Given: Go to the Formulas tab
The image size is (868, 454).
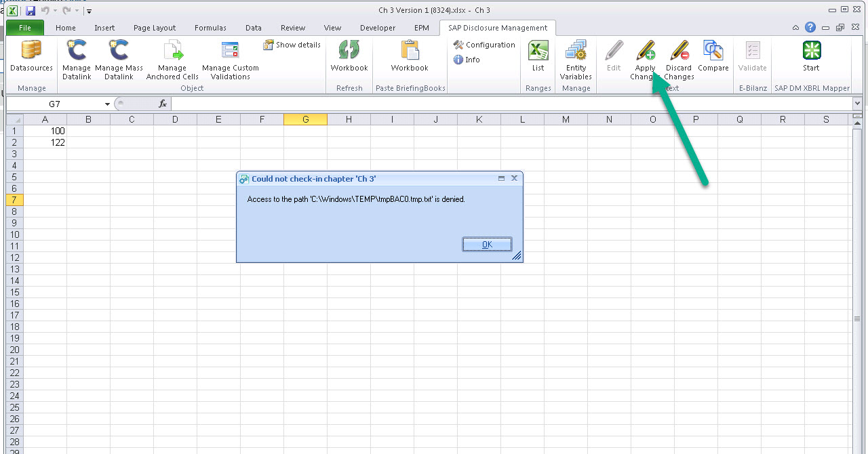Looking at the screenshot, I should [x=210, y=28].
